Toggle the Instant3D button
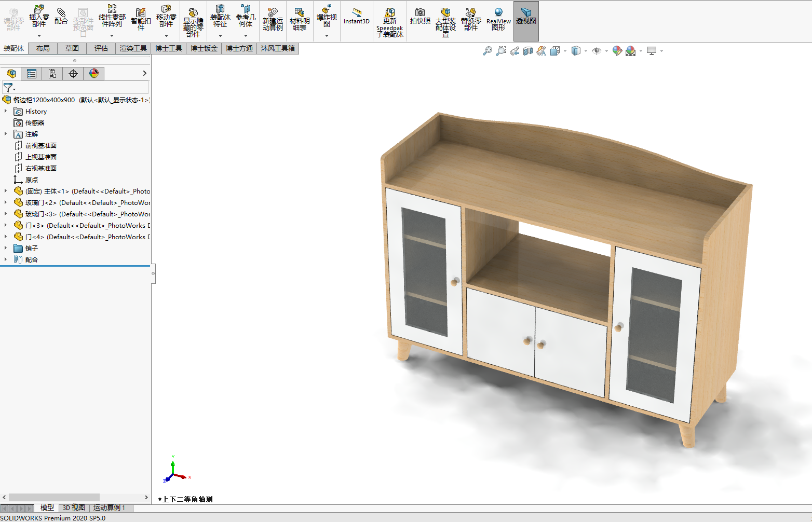 [357, 16]
